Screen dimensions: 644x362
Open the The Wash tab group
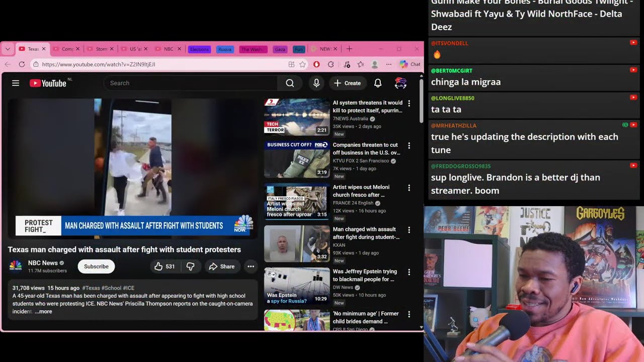coord(253,49)
